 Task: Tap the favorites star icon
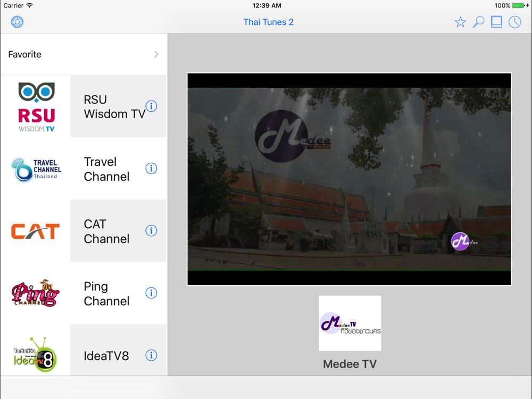(x=460, y=22)
